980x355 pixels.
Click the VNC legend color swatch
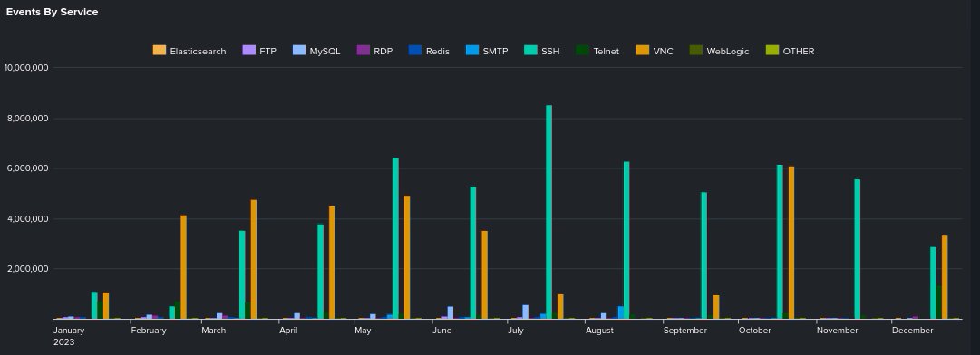point(643,51)
